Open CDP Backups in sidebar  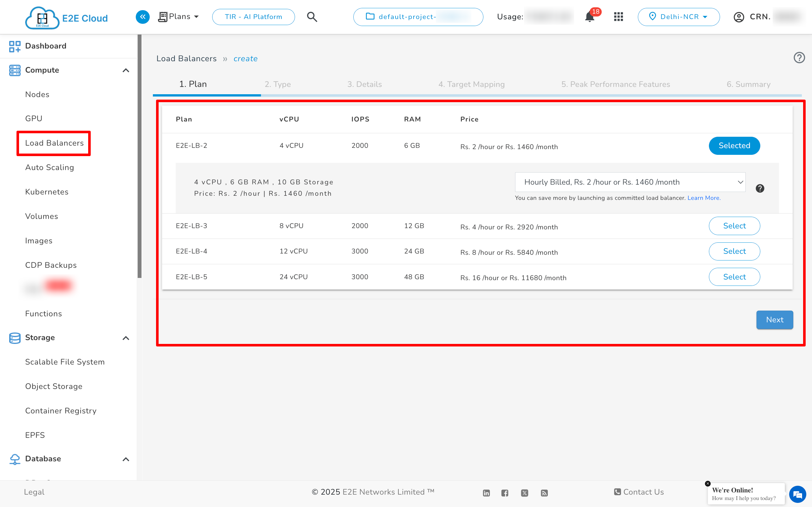pos(51,265)
